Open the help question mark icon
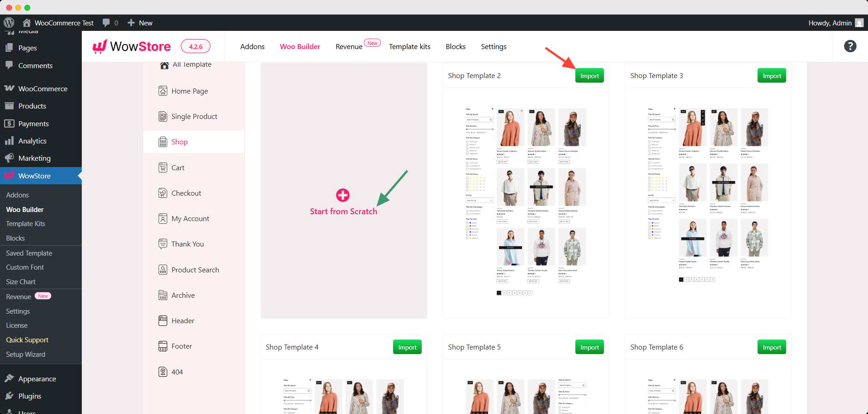 click(x=850, y=46)
